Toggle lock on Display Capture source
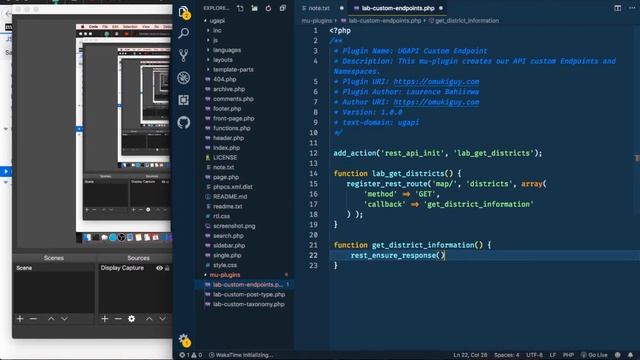640x360 pixels. 167,268
